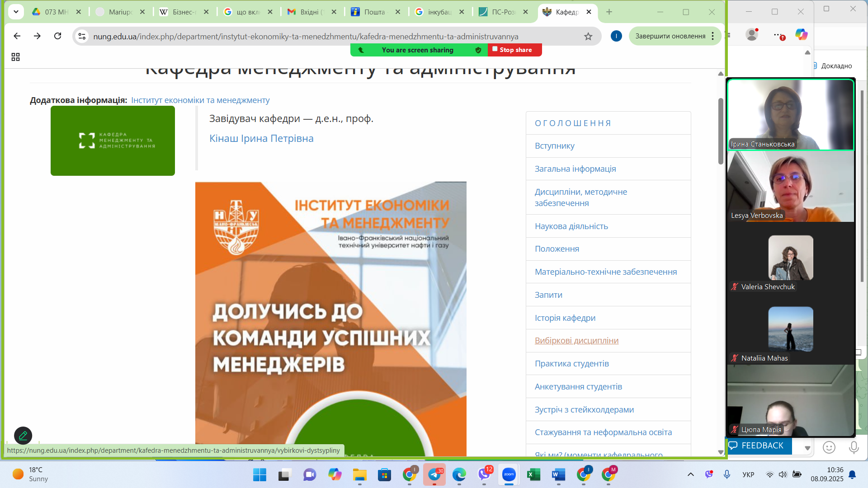The height and width of the screenshot is (488, 868).
Task: Toggle the system tray volume icon
Action: (783, 474)
